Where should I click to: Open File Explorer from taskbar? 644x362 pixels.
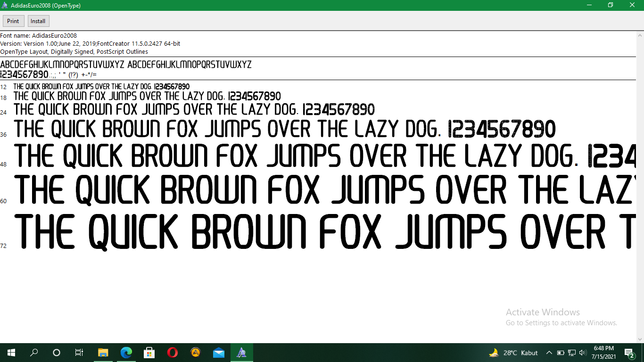pos(103,353)
